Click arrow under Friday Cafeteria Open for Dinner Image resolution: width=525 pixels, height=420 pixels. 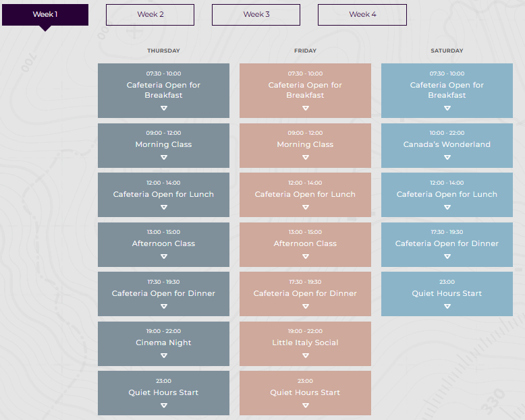coord(305,306)
